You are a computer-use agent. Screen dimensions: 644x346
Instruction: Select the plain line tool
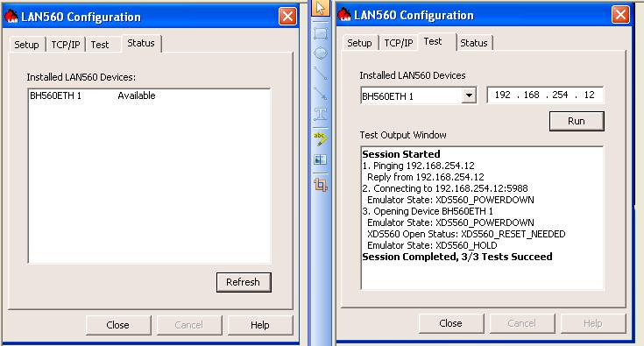pos(321,73)
